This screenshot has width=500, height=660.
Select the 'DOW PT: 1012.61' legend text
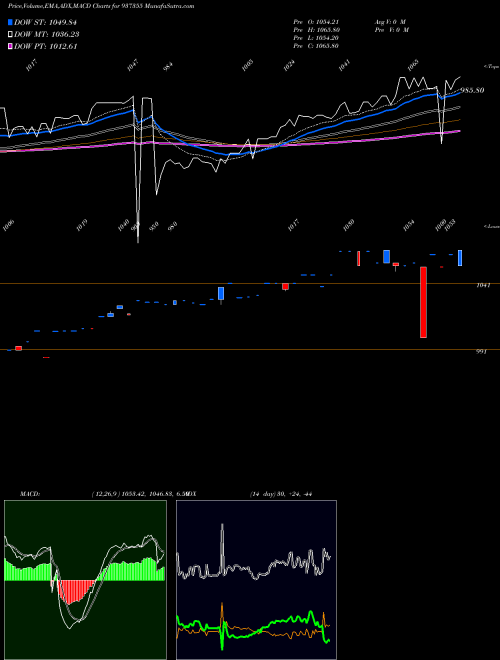click(45, 46)
